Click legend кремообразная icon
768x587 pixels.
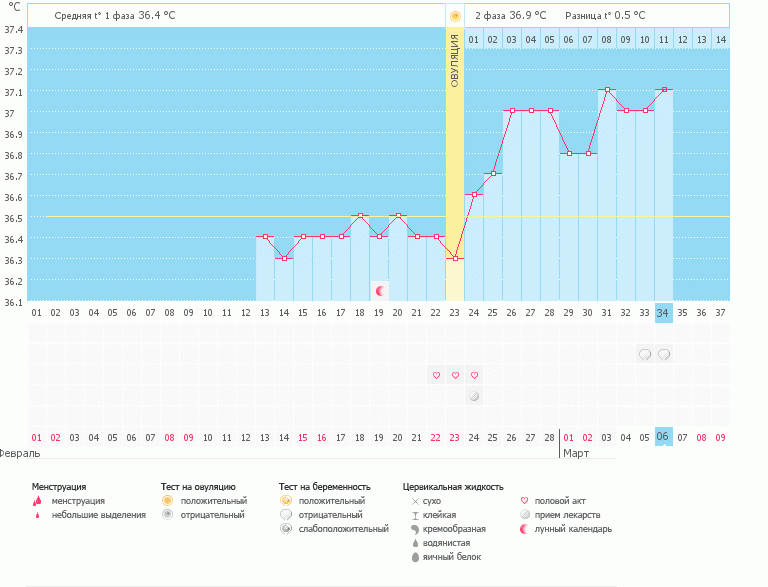(415, 529)
